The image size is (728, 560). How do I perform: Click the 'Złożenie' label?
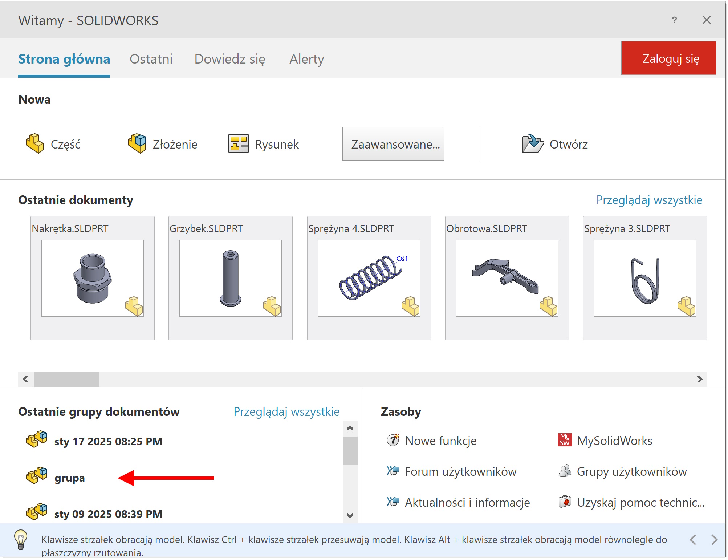175,144
